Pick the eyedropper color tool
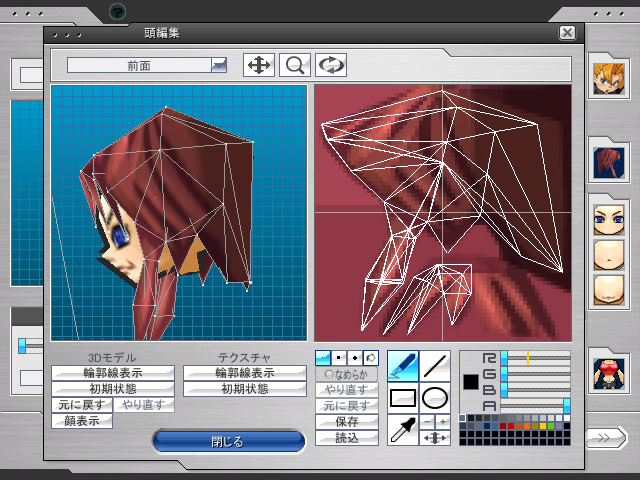 click(x=402, y=430)
